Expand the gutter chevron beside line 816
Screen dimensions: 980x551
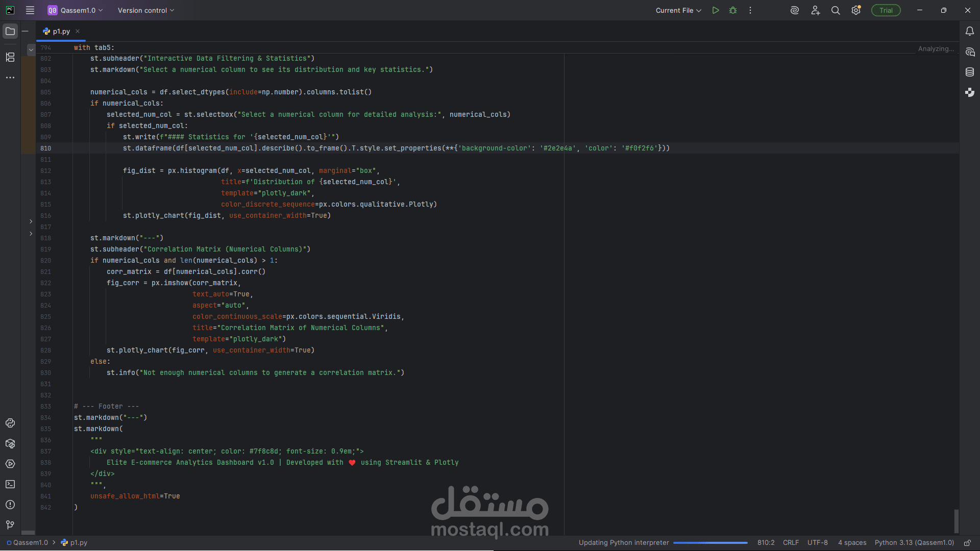pyautogui.click(x=31, y=221)
